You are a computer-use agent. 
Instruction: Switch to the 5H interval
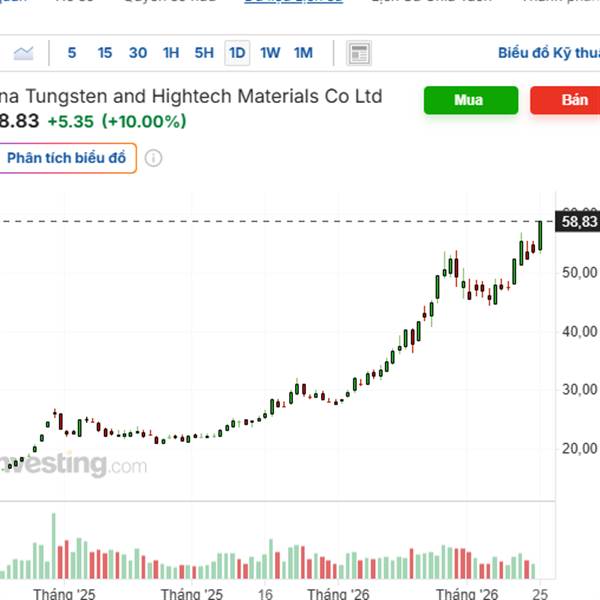(204, 53)
